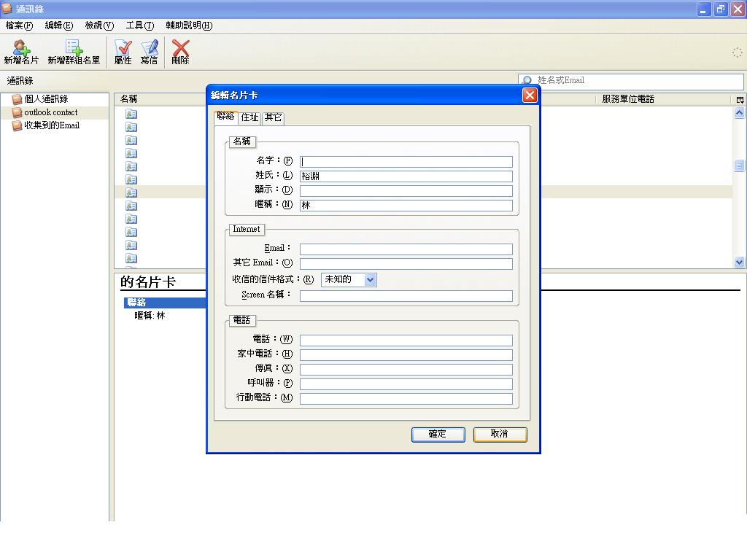Click the 新增名片 (New Card) toolbar icon

tap(21, 52)
